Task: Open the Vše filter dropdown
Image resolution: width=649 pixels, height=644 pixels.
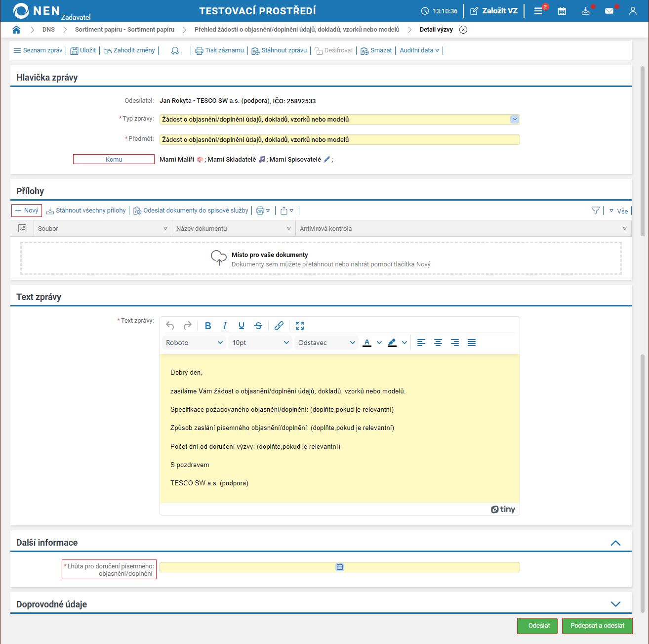Action: 618,211
